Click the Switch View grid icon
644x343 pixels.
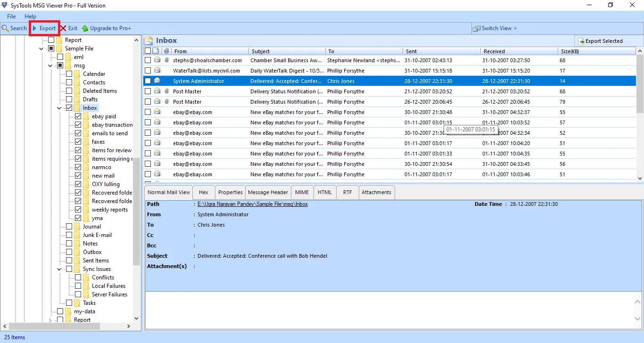click(477, 28)
